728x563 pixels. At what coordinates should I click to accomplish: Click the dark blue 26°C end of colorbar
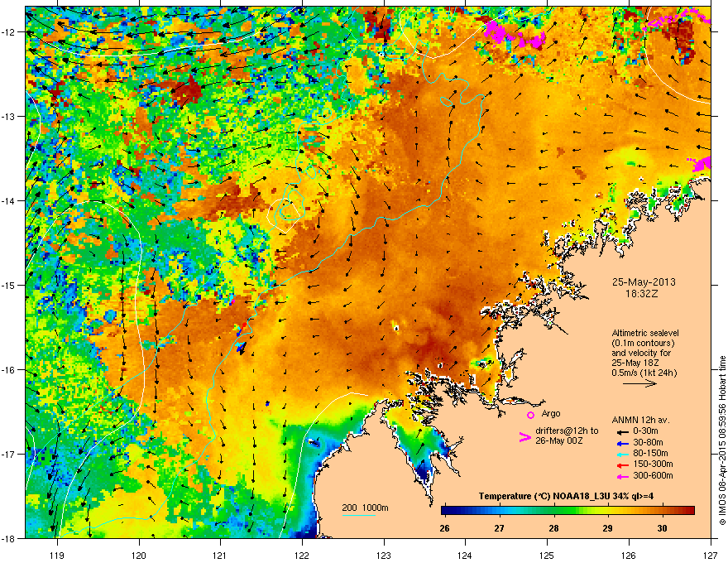pyautogui.click(x=444, y=511)
